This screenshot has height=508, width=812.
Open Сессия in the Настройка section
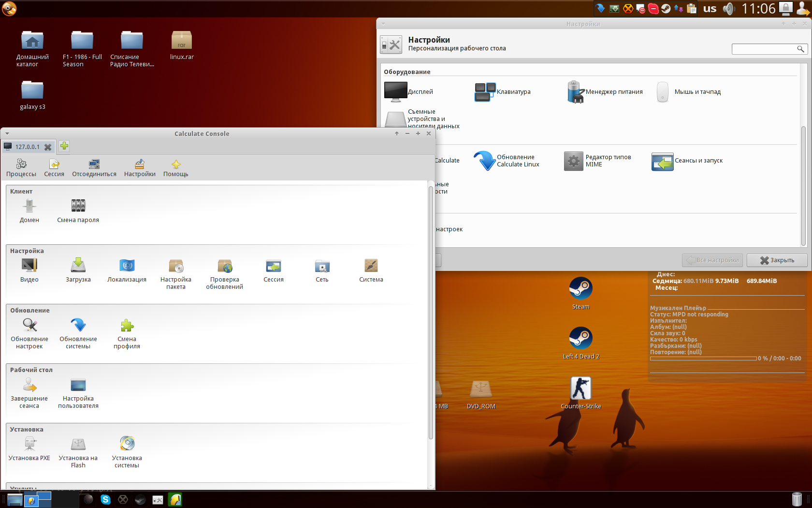pyautogui.click(x=274, y=270)
